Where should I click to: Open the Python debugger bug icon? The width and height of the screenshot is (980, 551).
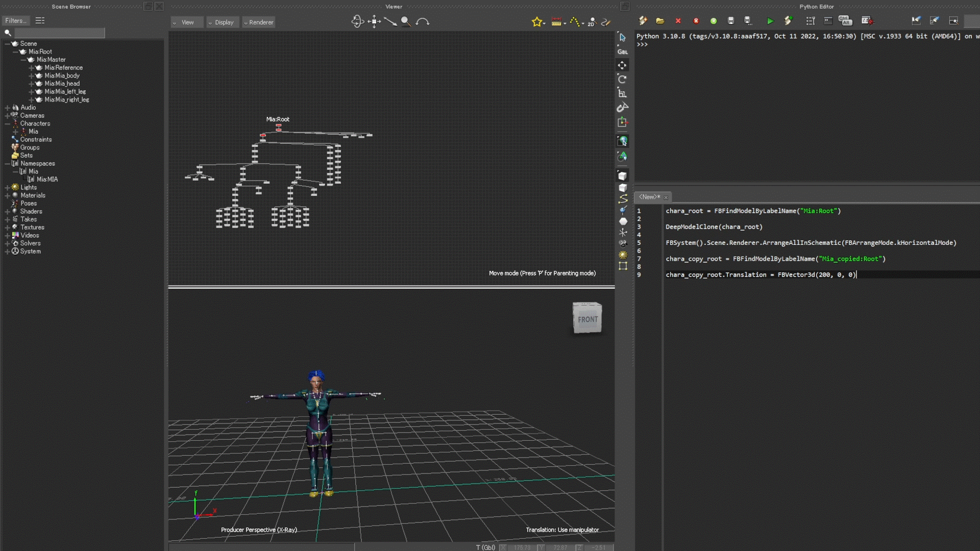[867, 20]
